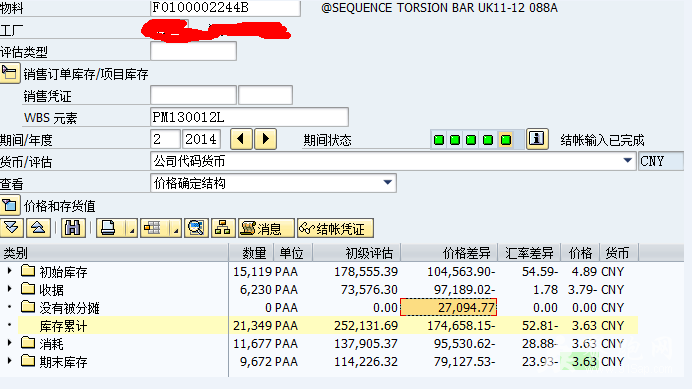The height and width of the screenshot is (389, 692).
Task: Select the 库存累计 row
Action: tap(327, 325)
